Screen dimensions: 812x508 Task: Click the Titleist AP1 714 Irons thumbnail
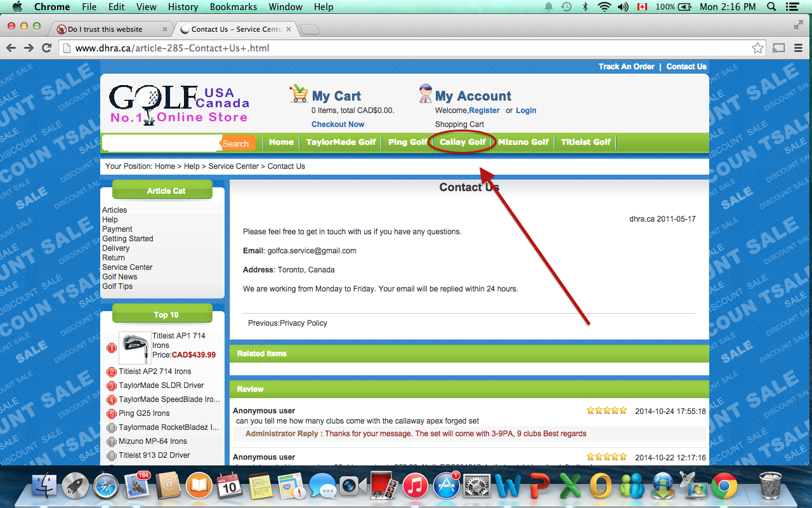[x=134, y=348]
